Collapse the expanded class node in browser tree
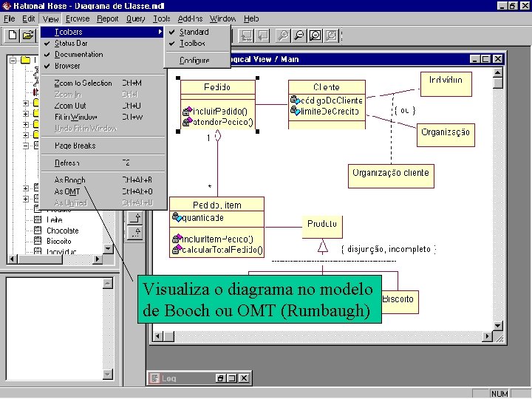This screenshot has width=532, height=399. (26, 146)
